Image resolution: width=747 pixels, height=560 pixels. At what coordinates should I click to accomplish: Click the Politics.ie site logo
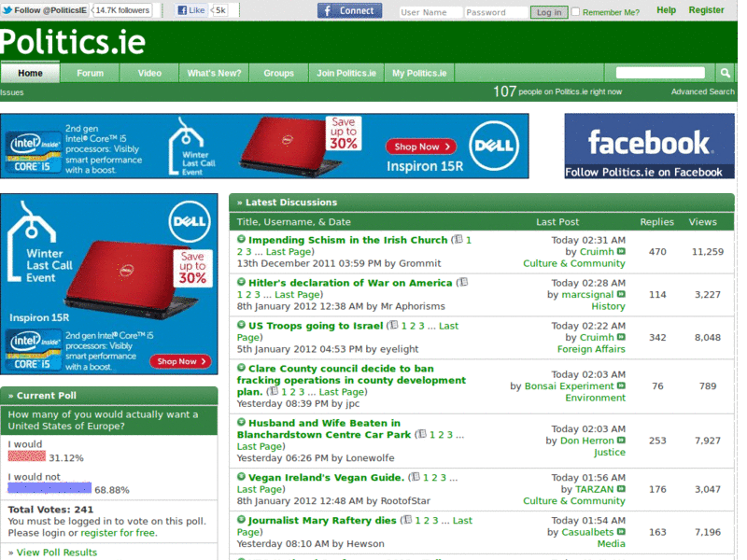coord(73,42)
